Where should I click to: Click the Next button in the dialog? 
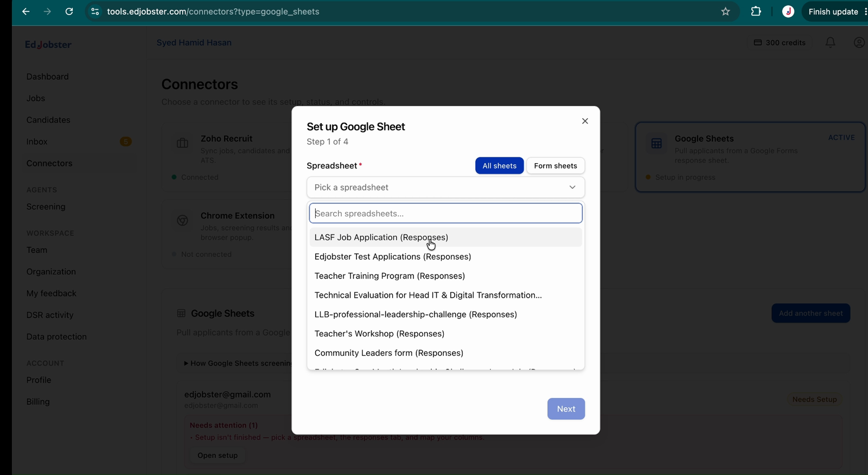click(x=566, y=409)
